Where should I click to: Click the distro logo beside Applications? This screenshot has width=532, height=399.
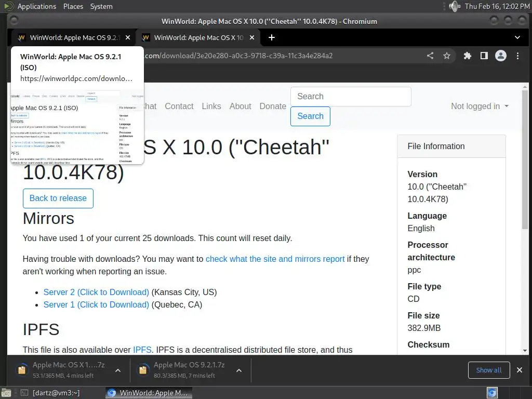[x=9, y=6]
